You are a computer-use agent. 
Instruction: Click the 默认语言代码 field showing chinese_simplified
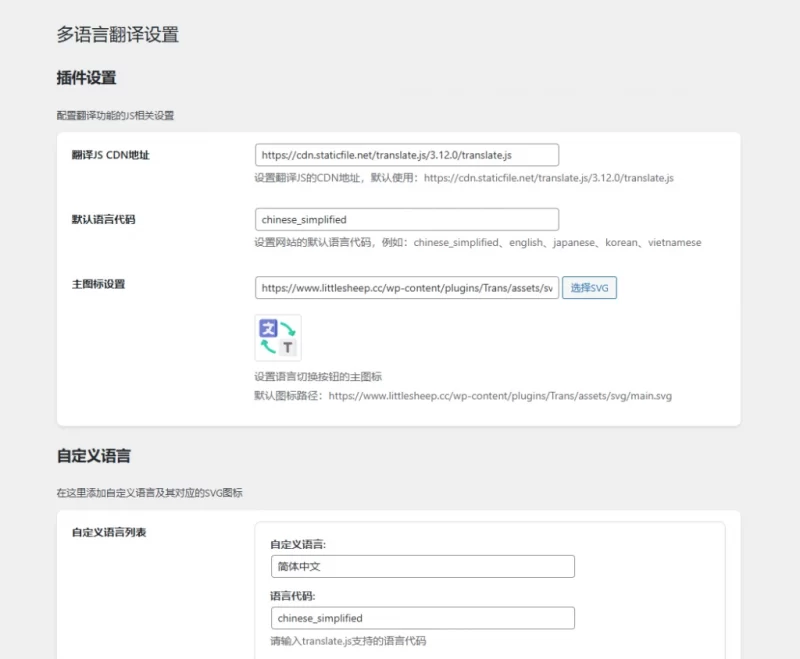pyautogui.click(x=406, y=219)
